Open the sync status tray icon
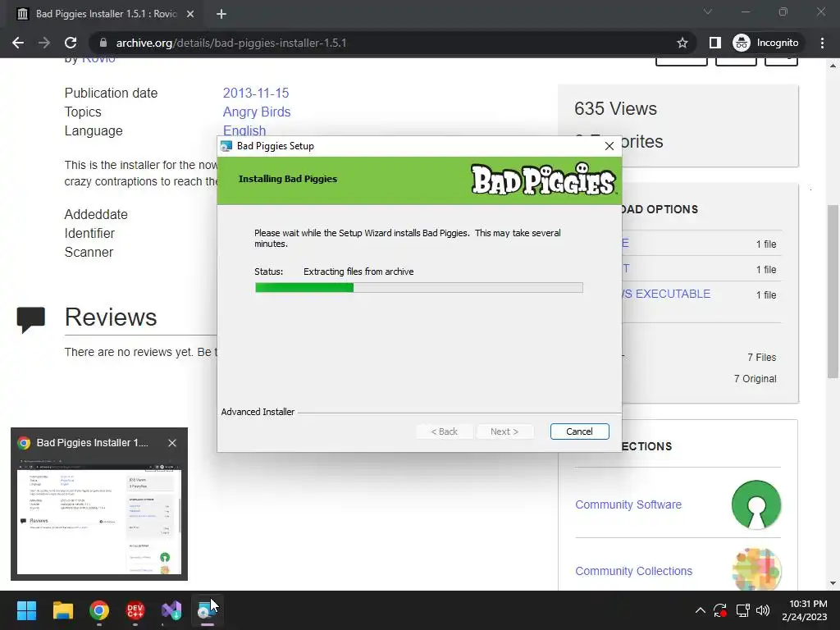 pos(719,610)
